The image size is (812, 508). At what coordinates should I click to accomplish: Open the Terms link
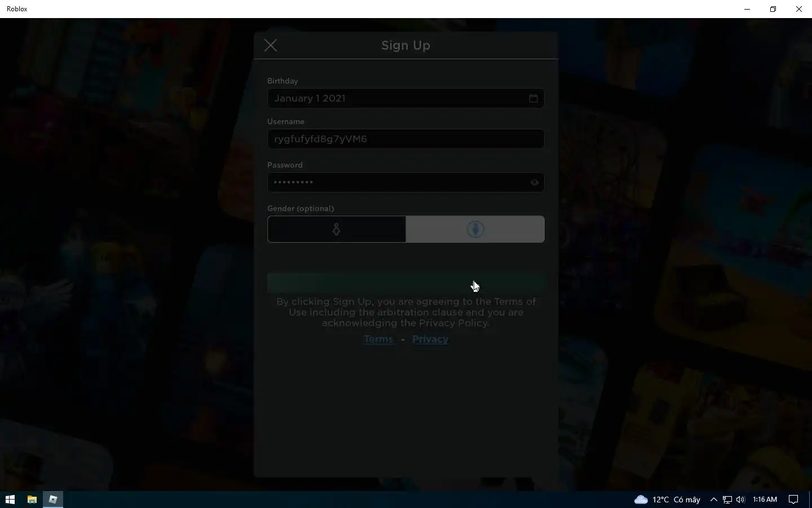(378, 339)
